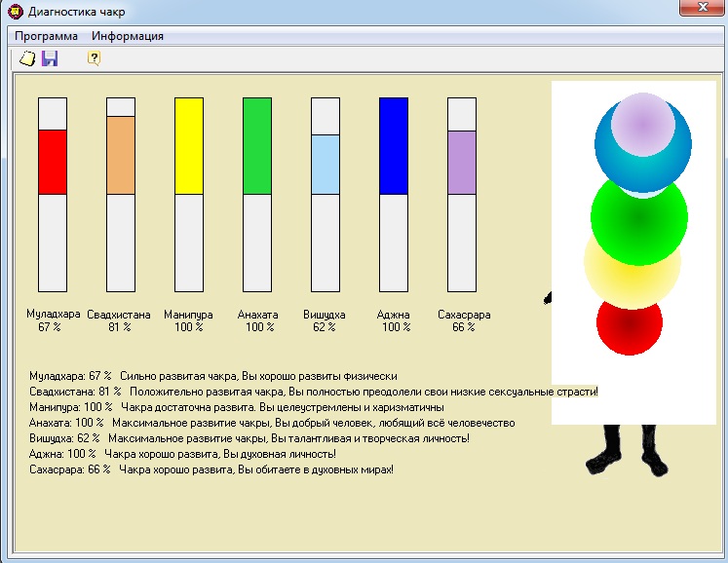Click line 'Аджна: 100 % Чакра хорошо развита'
Viewport: 728px width, 563px height.
182,454
